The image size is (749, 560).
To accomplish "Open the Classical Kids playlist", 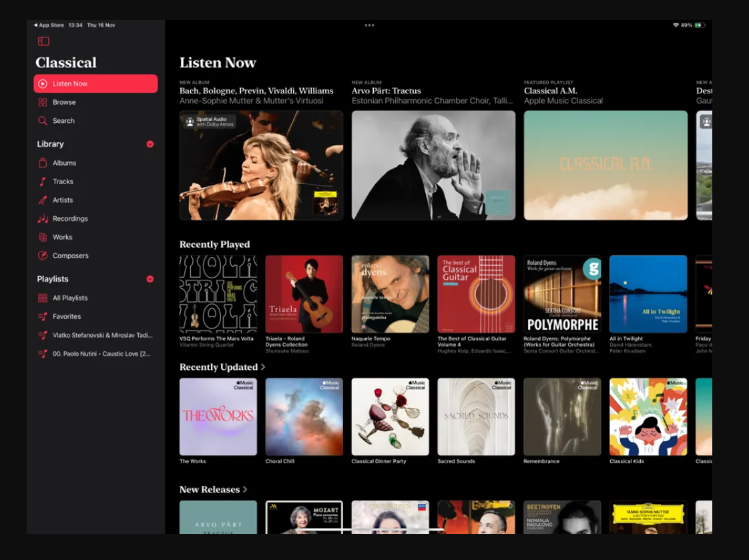I will tap(648, 416).
